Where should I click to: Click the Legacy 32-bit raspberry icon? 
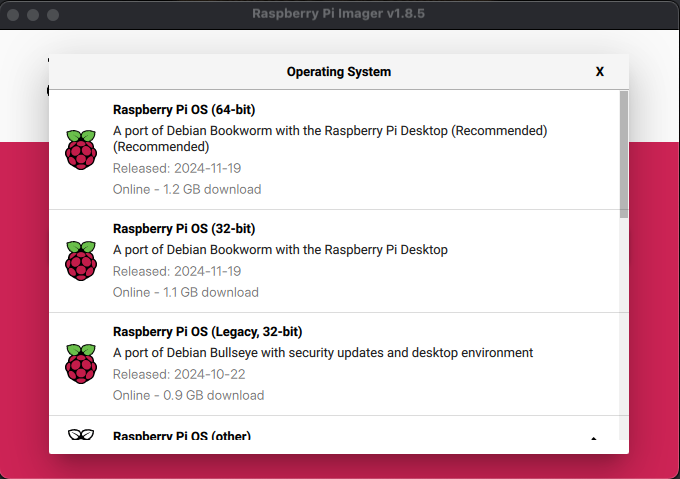point(81,364)
